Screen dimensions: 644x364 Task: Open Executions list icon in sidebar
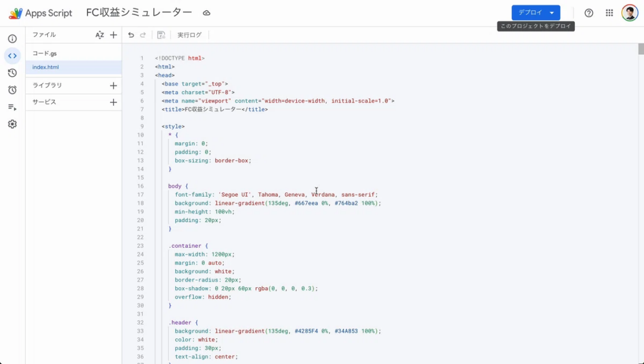12,107
